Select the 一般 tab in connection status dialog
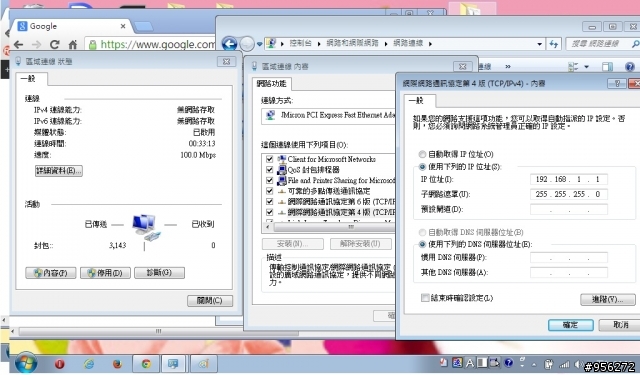The width and height of the screenshot is (640, 375). [x=31, y=78]
